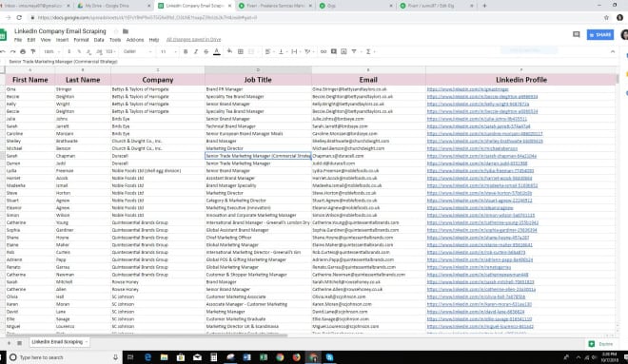
Task: Open the text rotation dropdown
Action: click(x=308, y=51)
